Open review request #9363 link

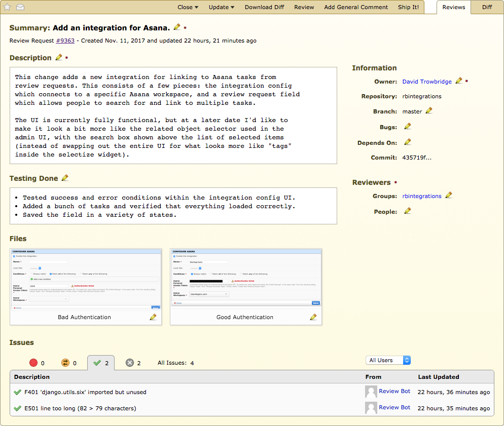click(x=65, y=41)
